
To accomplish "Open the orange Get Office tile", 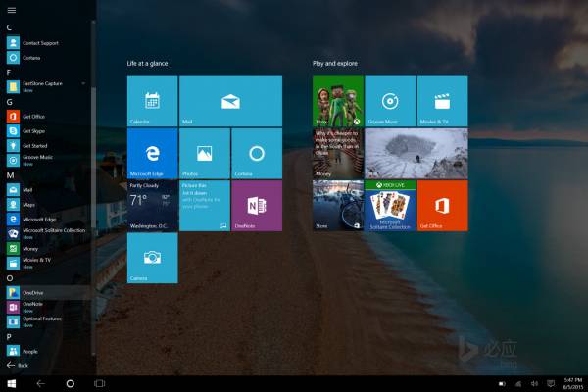I will point(443,206).
